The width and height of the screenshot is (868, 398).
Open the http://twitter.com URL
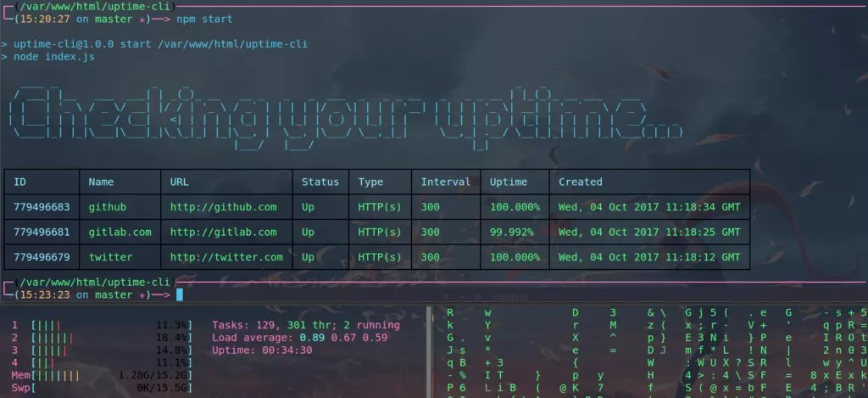[x=226, y=257]
